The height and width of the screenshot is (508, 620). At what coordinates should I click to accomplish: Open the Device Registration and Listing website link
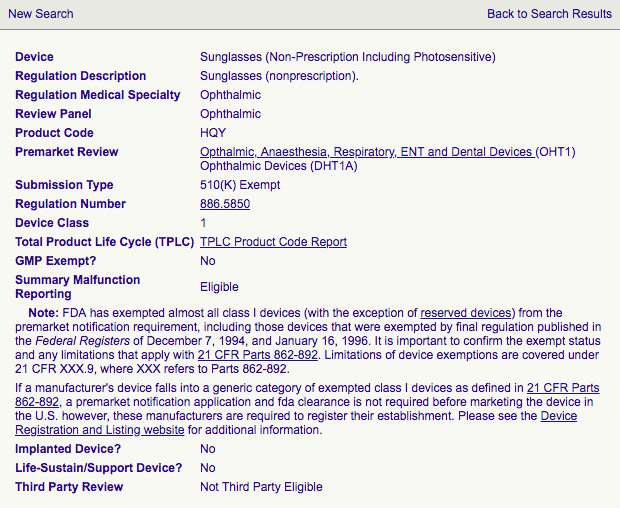click(296, 423)
